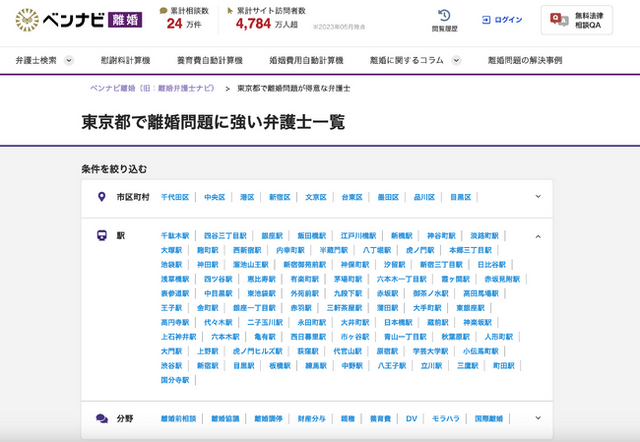Collapse the 駅 station filter section
This screenshot has height=442, width=640.
coord(538,236)
